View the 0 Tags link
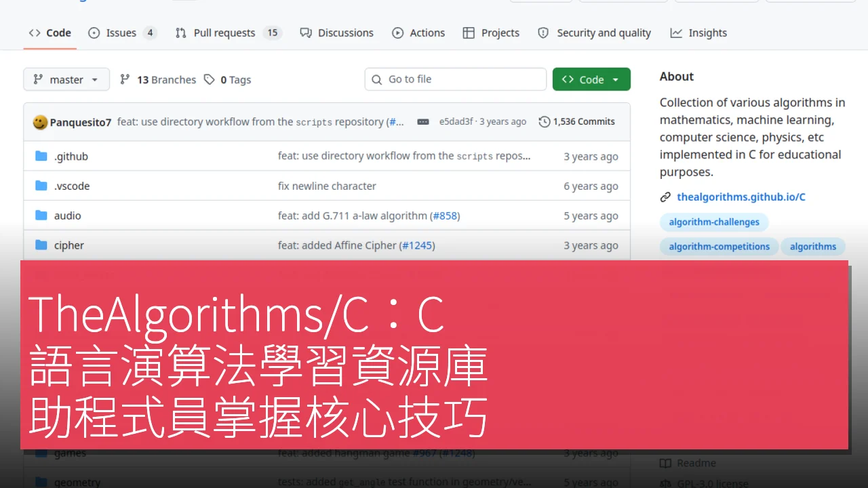This screenshot has width=868, height=488. pyautogui.click(x=228, y=79)
